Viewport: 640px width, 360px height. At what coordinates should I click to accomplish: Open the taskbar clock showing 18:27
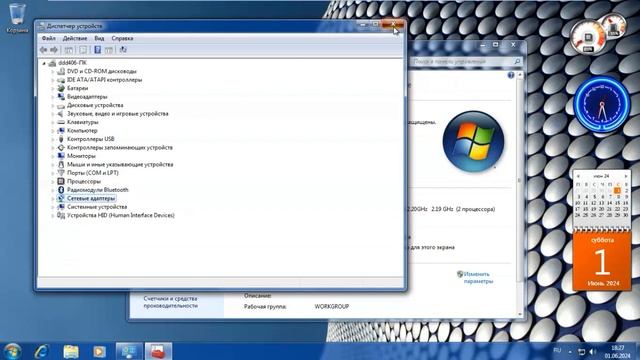(x=618, y=351)
